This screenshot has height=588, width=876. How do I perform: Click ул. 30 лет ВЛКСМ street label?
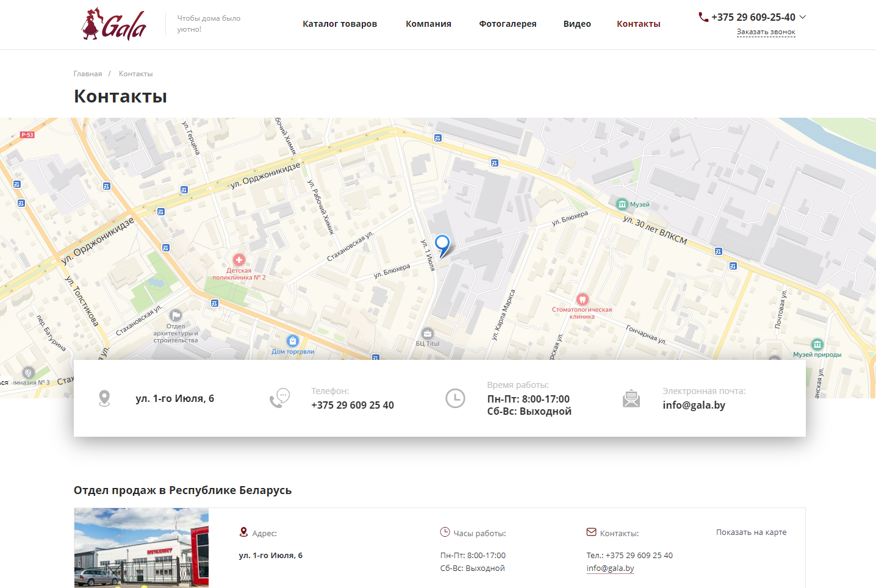click(x=655, y=229)
